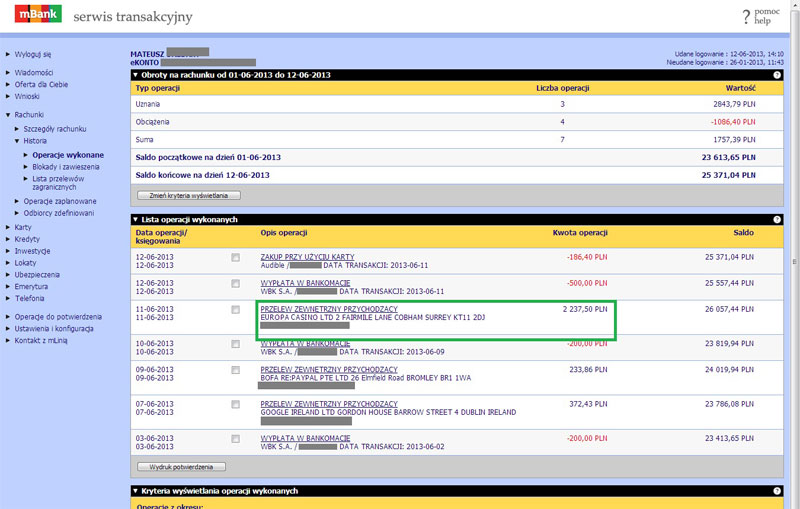Viewport: 800px width, 509px height.
Task: Open the 12-06-2013 WYPŁATA W BANKOMACIE link
Action: (x=305, y=283)
